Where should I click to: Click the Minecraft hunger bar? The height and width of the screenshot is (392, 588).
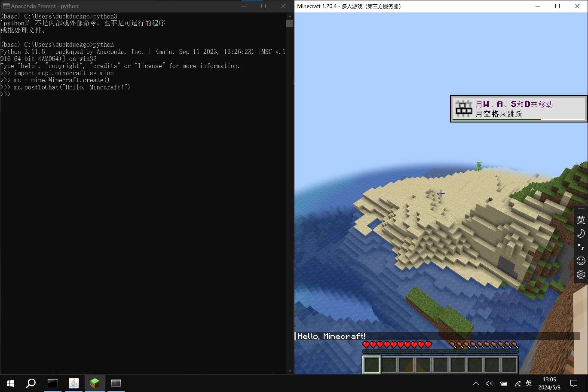point(484,344)
